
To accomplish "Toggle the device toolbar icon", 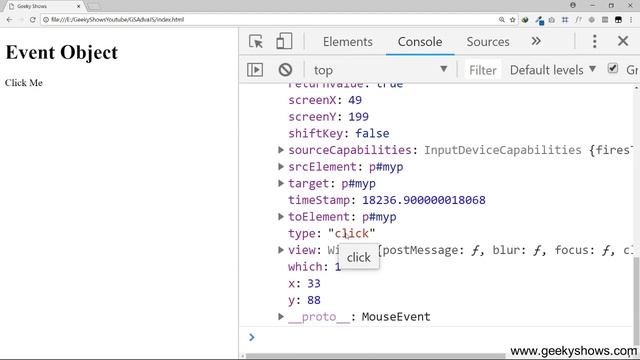I will point(284,41).
